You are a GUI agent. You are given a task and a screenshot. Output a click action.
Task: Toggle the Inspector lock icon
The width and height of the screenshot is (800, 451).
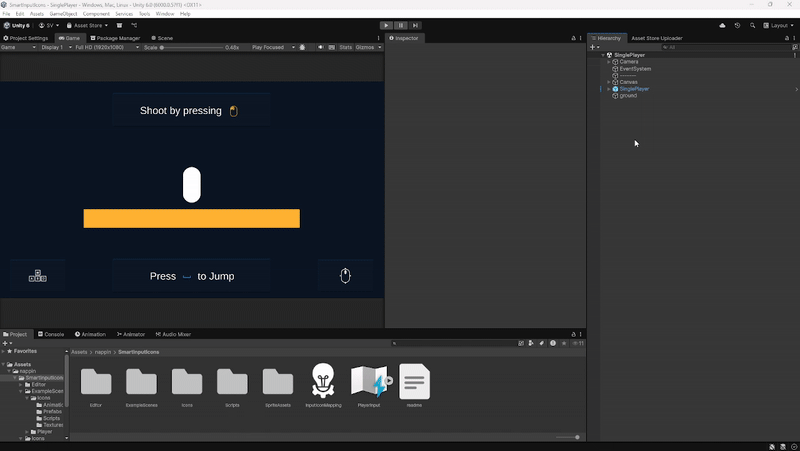tap(573, 38)
